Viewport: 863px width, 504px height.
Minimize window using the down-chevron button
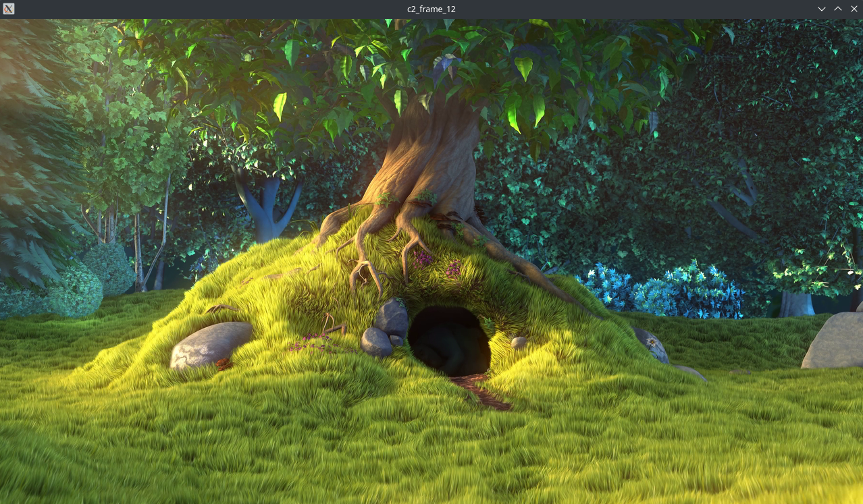point(822,9)
